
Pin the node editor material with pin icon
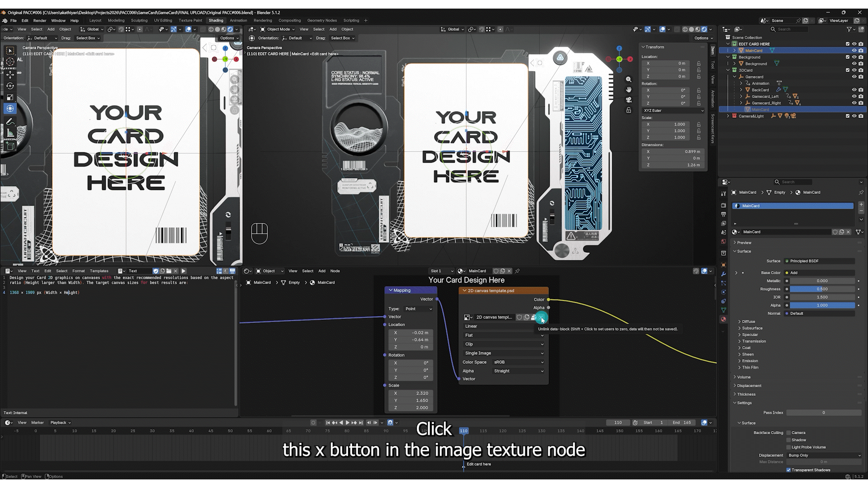517,271
